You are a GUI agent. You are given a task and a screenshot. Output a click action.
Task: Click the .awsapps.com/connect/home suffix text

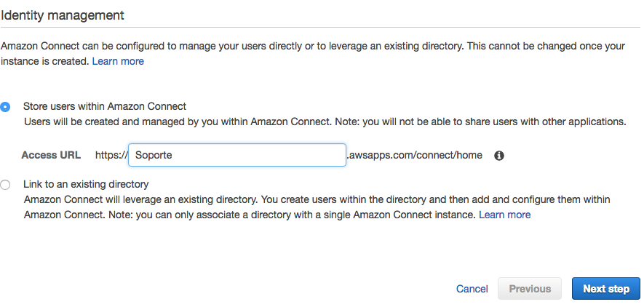click(415, 155)
